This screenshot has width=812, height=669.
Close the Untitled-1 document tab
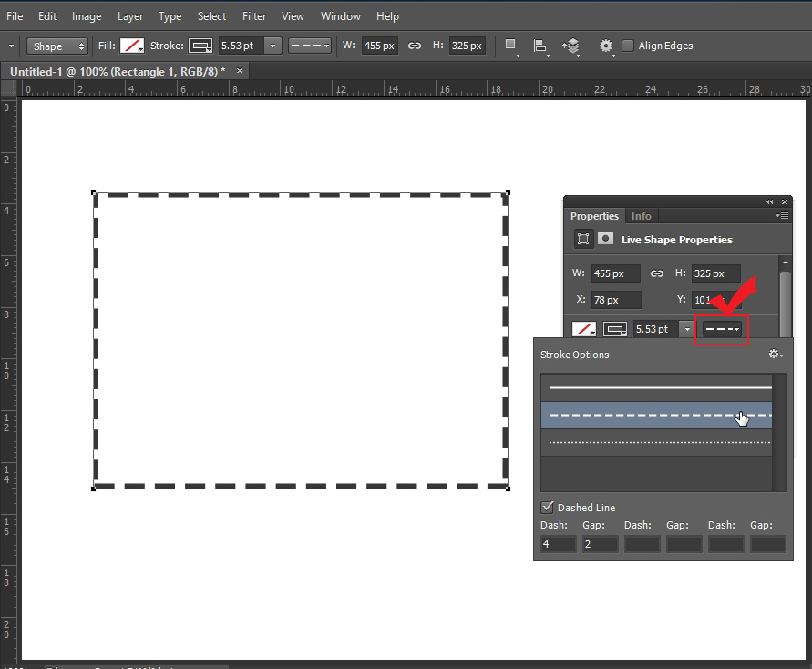(x=240, y=70)
